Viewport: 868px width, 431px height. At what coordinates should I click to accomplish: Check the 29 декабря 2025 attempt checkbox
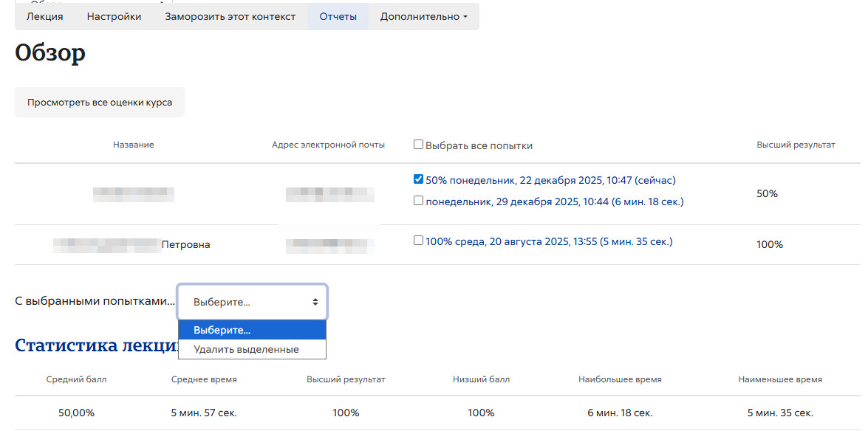(419, 200)
